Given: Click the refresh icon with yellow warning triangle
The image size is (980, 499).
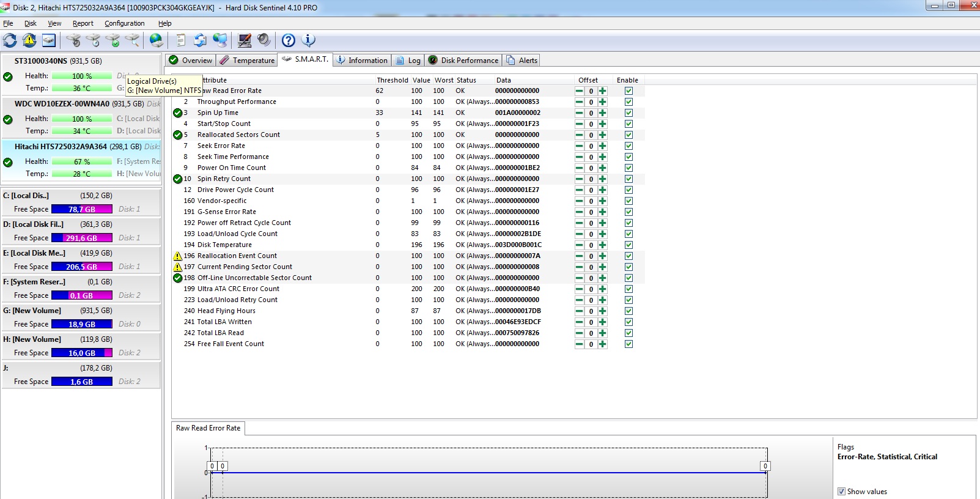Looking at the screenshot, I should pyautogui.click(x=29, y=40).
